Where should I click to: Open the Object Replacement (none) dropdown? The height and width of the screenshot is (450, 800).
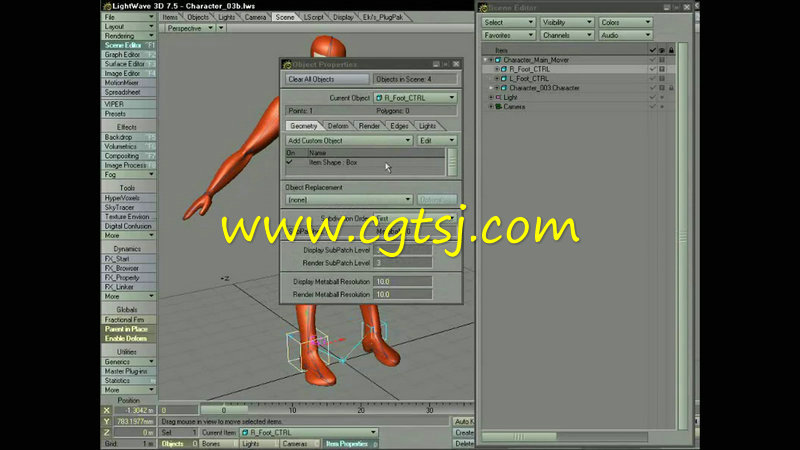[349, 200]
